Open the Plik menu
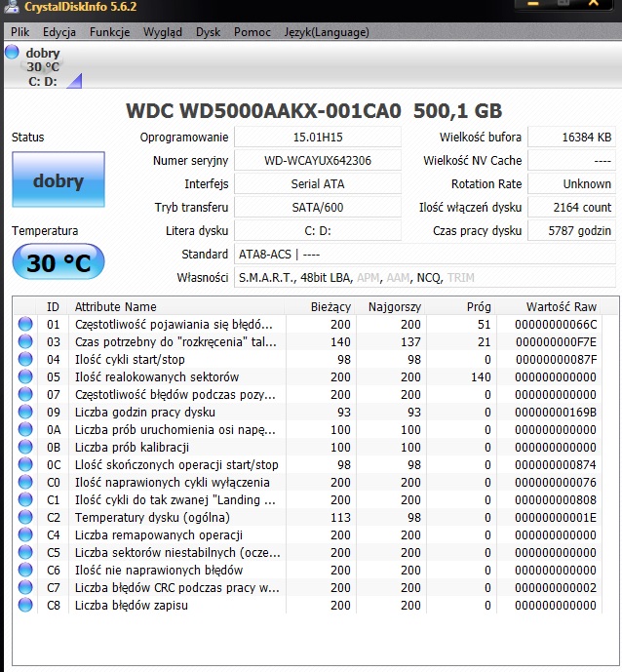Image resolution: width=622 pixels, height=672 pixels. (19, 32)
